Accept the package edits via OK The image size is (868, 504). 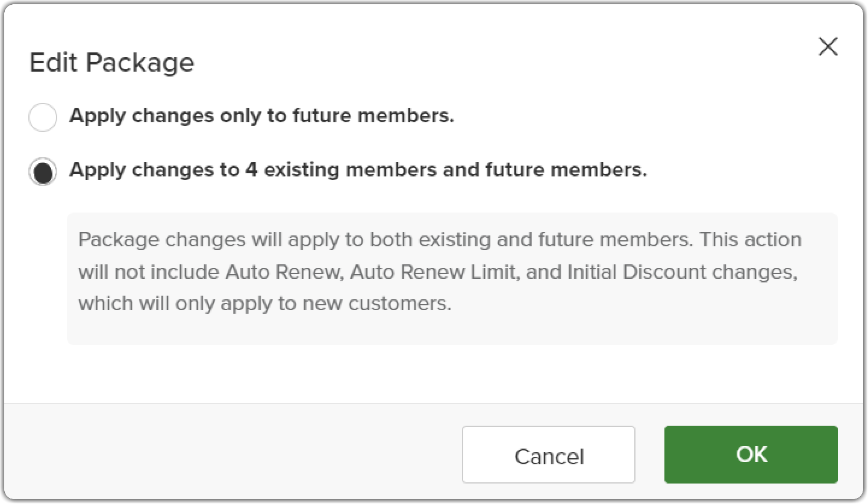tap(751, 455)
